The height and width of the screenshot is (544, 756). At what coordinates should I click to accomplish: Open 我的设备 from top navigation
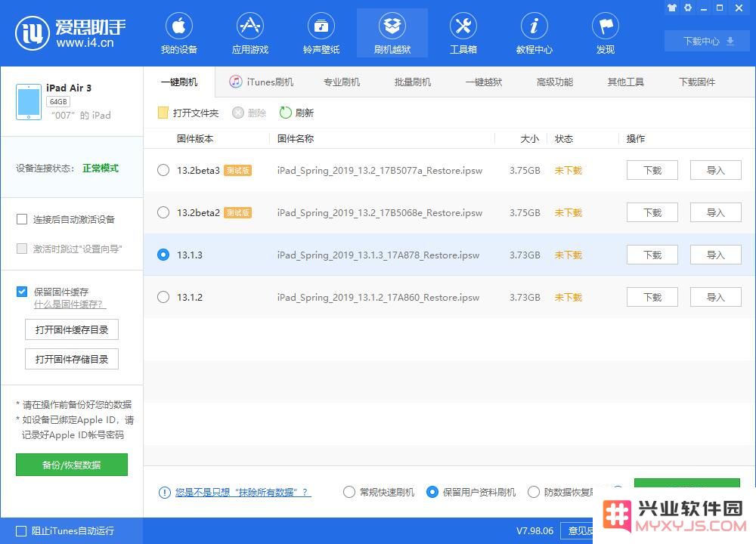(x=179, y=33)
